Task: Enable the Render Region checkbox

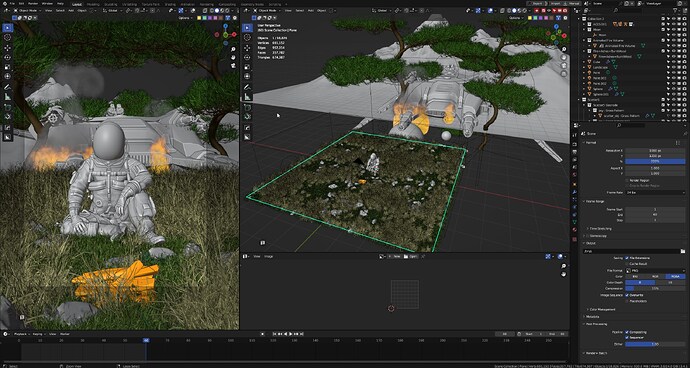Action: [x=627, y=180]
